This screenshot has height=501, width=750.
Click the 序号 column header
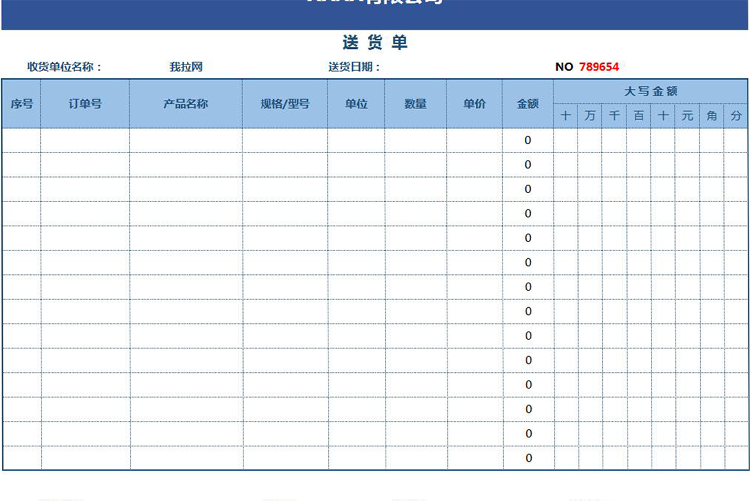(21, 104)
